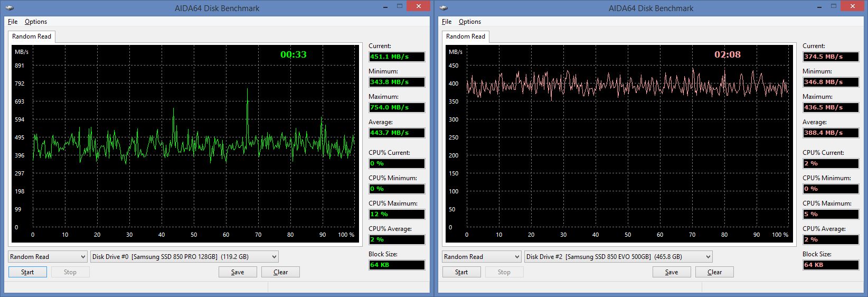
Task: Click the 346.8 MB/s minimum value field
Action: [x=831, y=82]
